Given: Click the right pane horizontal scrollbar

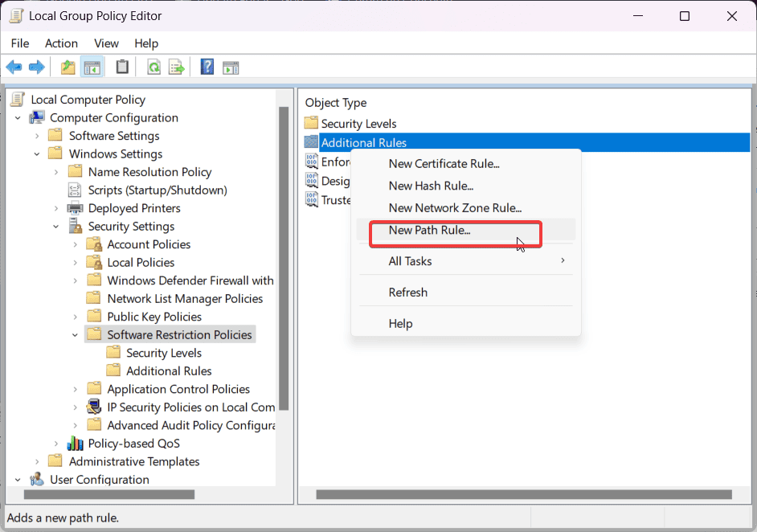Looking at the screenshot, I should coord(524,494).
